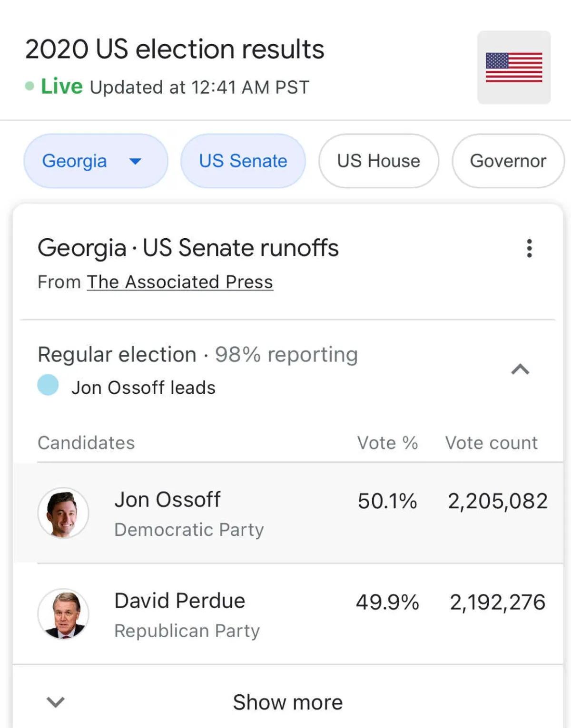Click the green Live status dot
Viewport: 571px width, 728px height.
(x=30, y=86)
